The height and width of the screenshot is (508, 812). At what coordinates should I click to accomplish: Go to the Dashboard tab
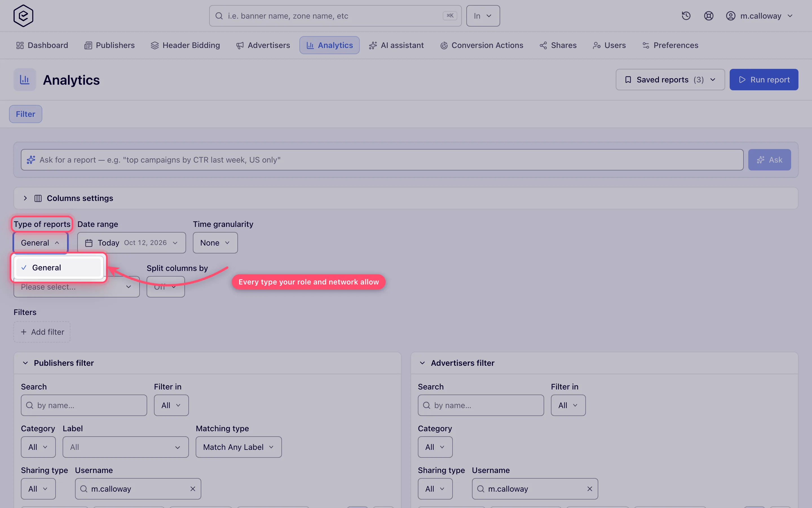point(42,45)
